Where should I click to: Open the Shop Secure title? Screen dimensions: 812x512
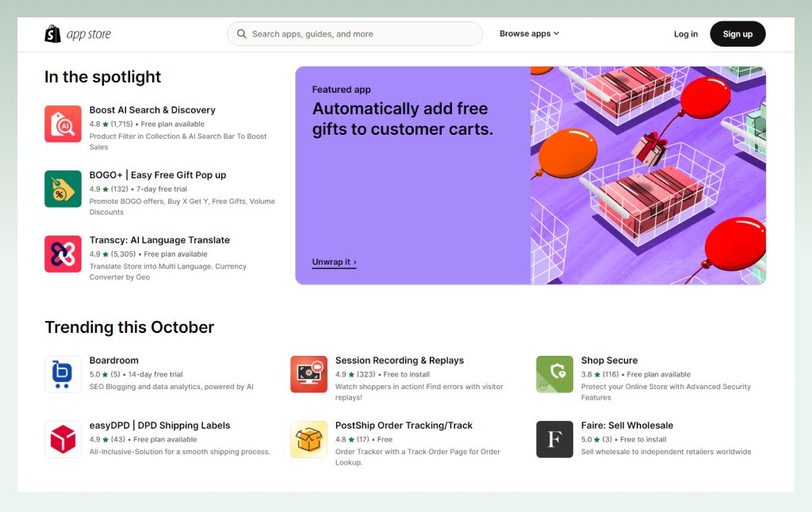coord(610,361)
